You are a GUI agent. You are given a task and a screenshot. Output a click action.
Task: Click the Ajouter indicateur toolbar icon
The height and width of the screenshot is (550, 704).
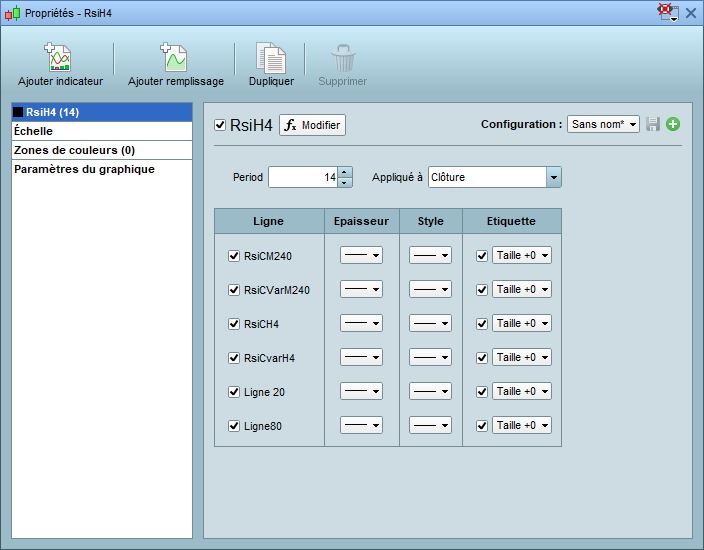(x=58, y=57)
